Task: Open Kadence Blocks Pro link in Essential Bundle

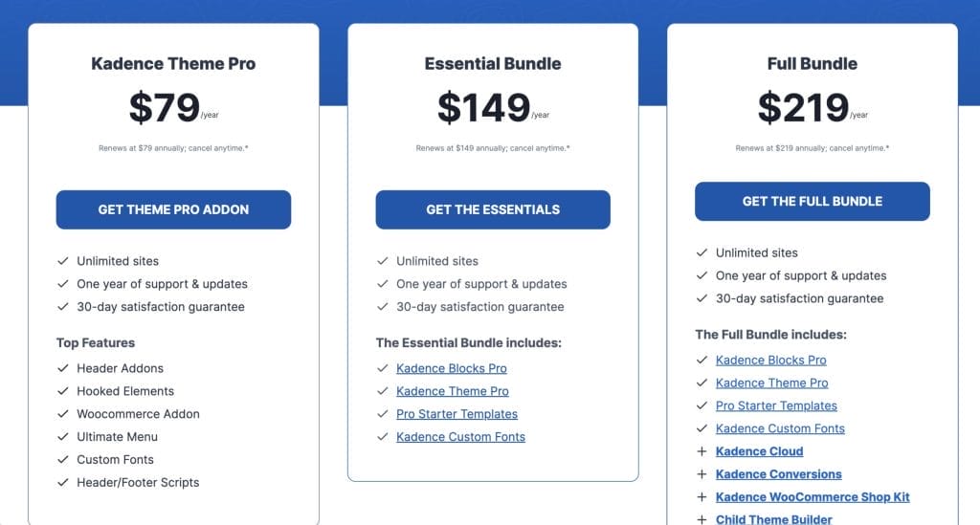Action: tap(451, 368)
